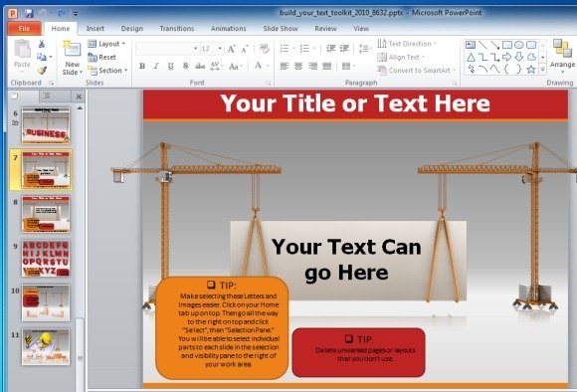Viewport: 577px width, 392px height.
Task: Click the Undo icon in quick access toolbar
Action: (43, 14)
